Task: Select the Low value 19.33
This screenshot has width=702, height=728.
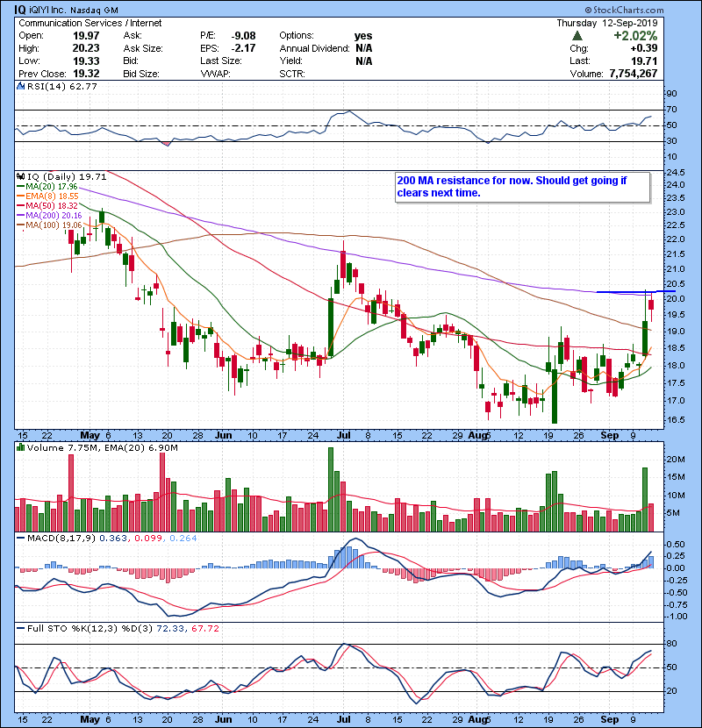Action: point(86,61)
